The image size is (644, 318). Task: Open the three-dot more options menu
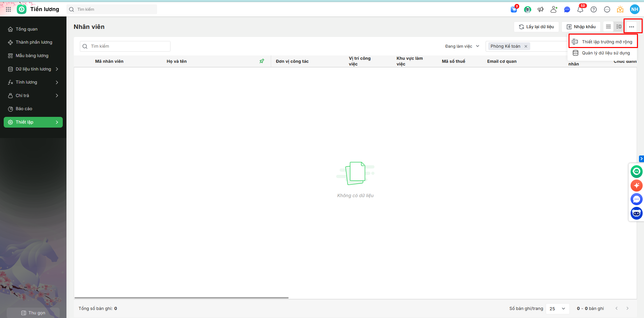pos(632,27)
